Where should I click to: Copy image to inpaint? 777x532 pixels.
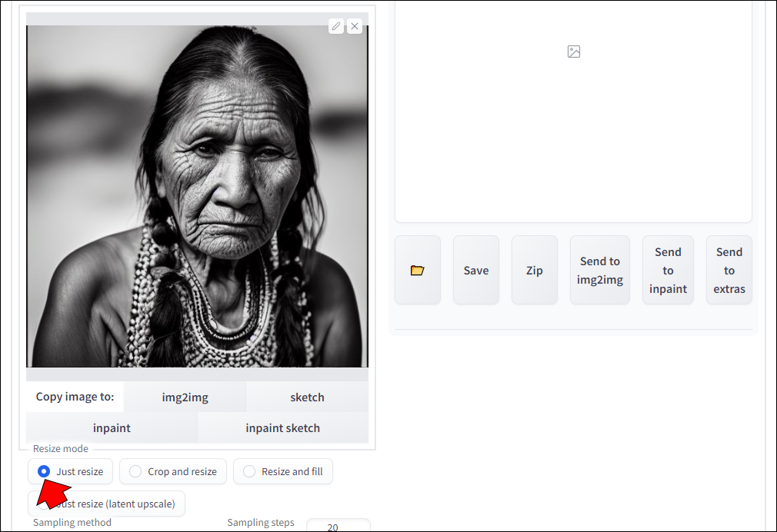[112, 428]
